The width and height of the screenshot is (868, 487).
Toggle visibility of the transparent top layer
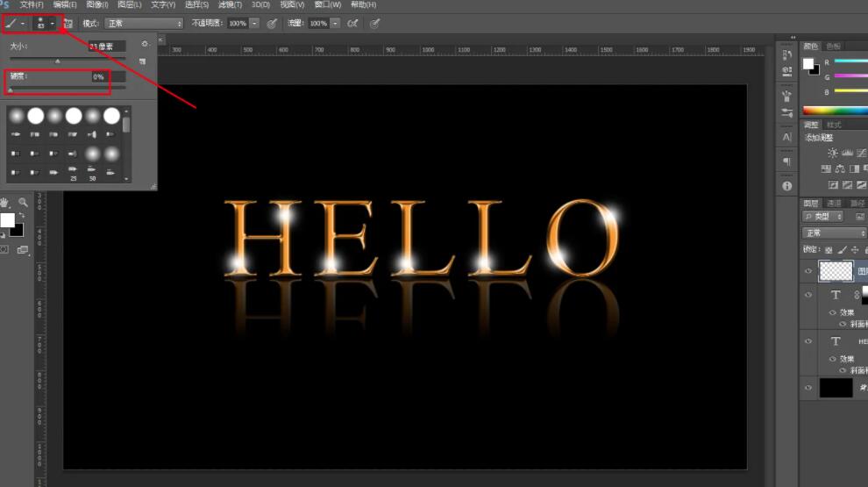pyautogui.click(x=808, y=271)
